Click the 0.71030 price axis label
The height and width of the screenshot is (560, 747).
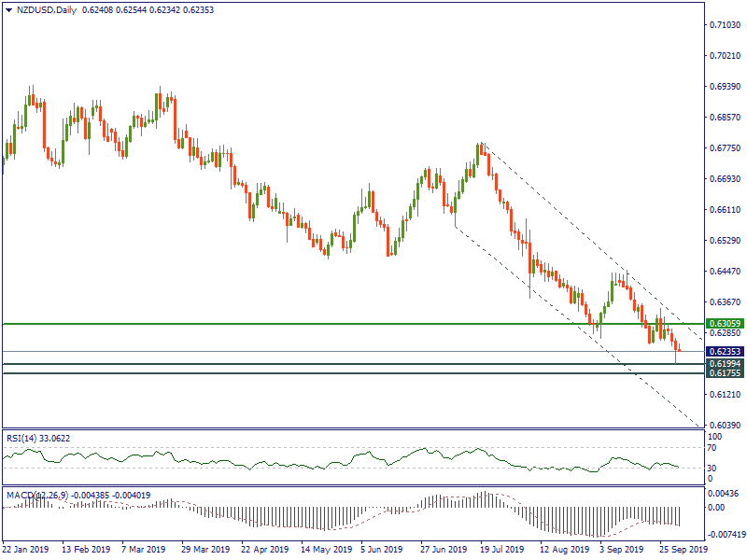point(726,25)
